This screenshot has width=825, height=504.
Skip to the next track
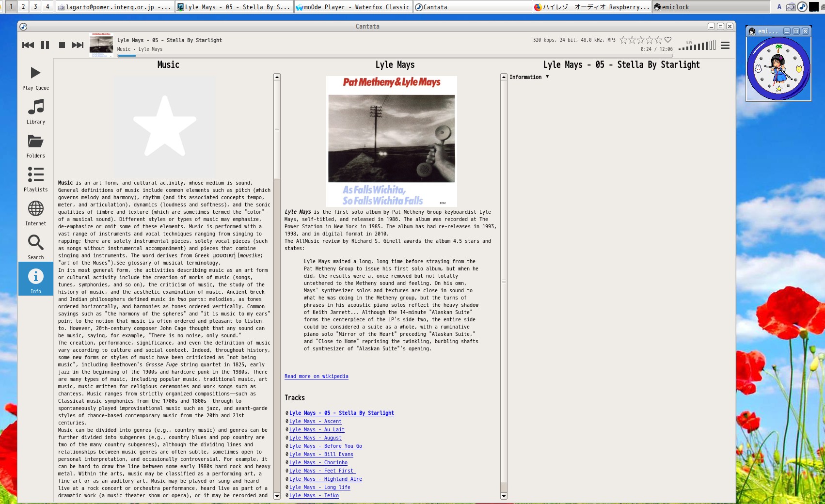click(x=78, y=45)
